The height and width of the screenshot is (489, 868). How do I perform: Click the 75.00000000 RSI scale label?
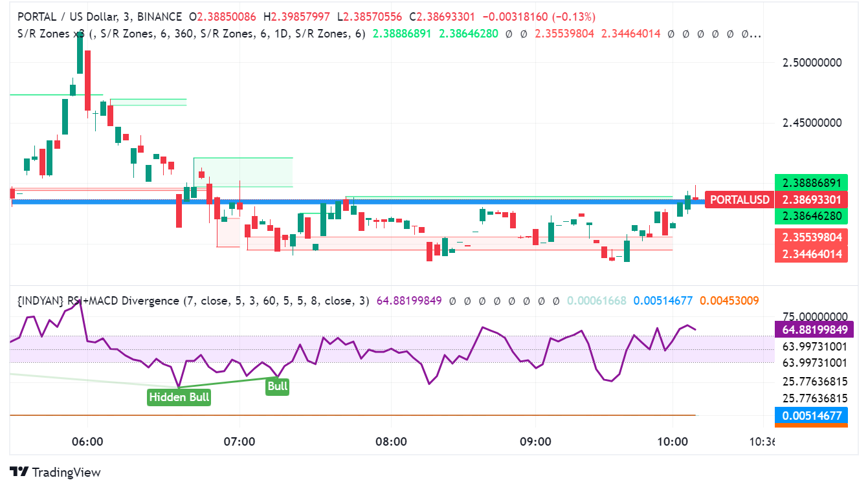812,316
